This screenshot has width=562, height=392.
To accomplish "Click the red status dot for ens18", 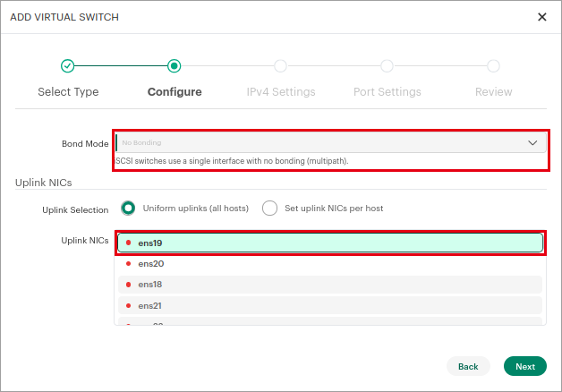I will [128, 285].
